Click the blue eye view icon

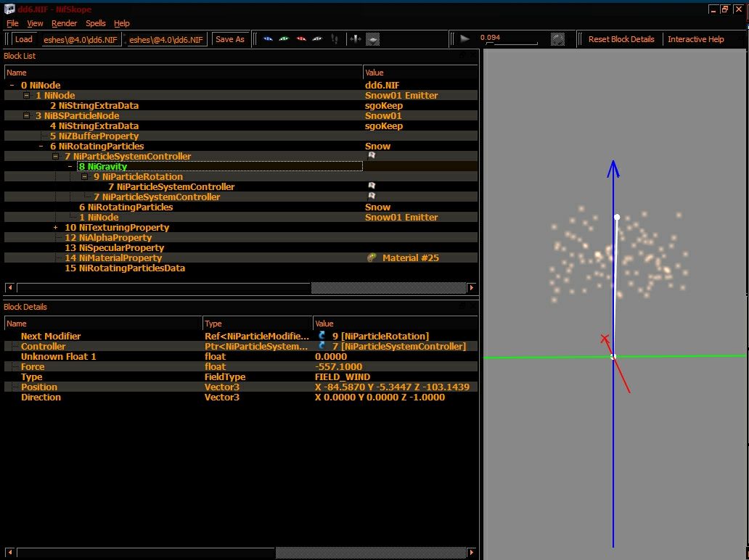click(268, 39)
